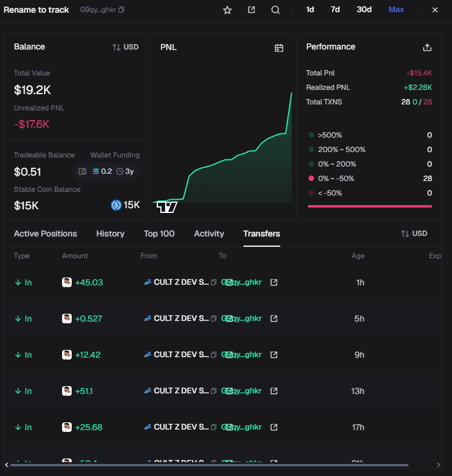Select the 1d time range

[310, 10]
